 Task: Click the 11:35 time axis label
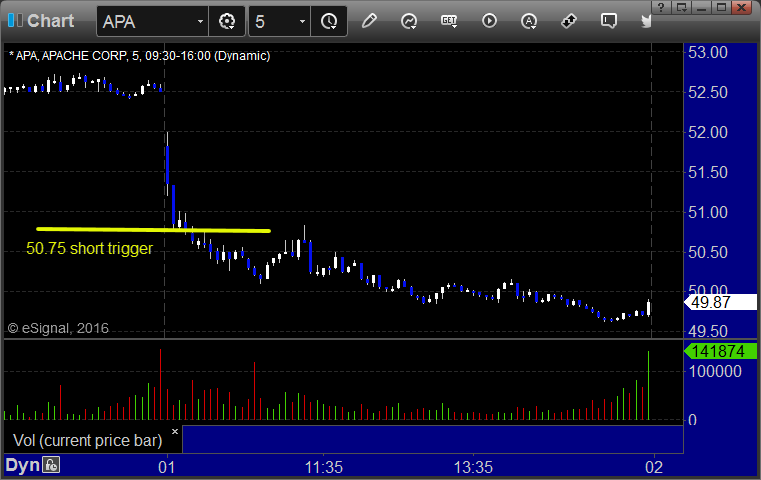324,467
